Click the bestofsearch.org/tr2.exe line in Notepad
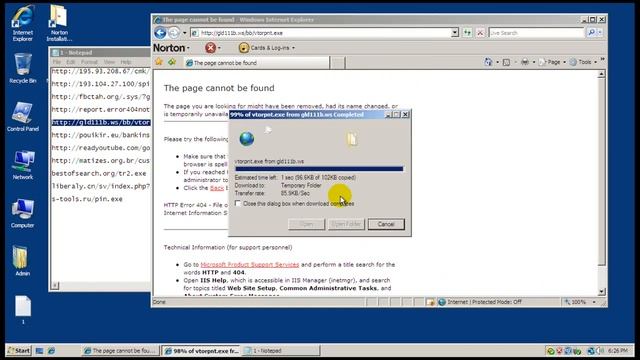 pos(99,173)
